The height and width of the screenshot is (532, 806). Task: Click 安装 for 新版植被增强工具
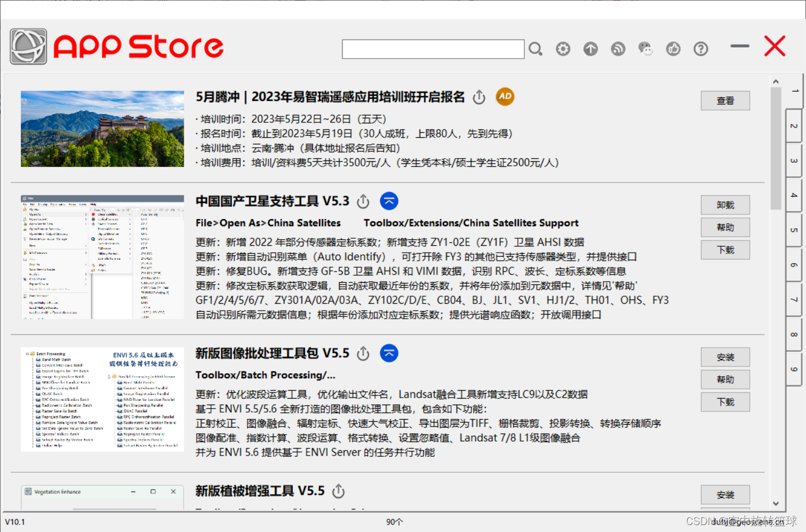[725, 495]
